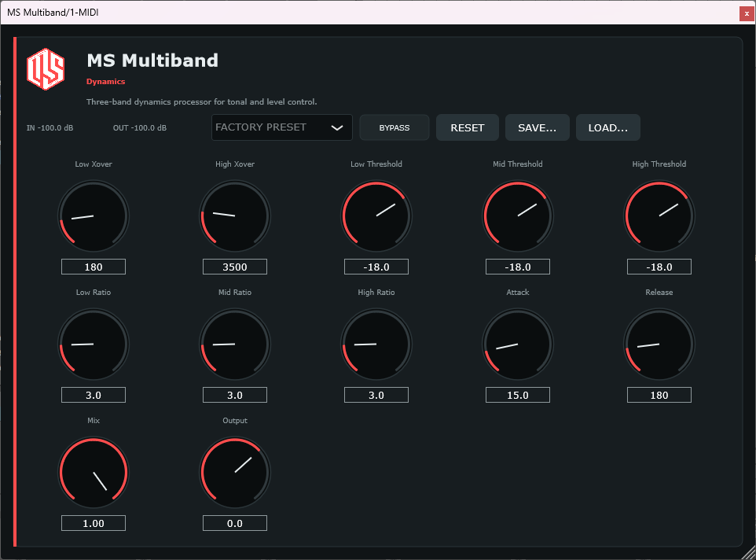Toggle the BYPASS button
Viewport: 756px width, 560px height.
click(394, 128)
